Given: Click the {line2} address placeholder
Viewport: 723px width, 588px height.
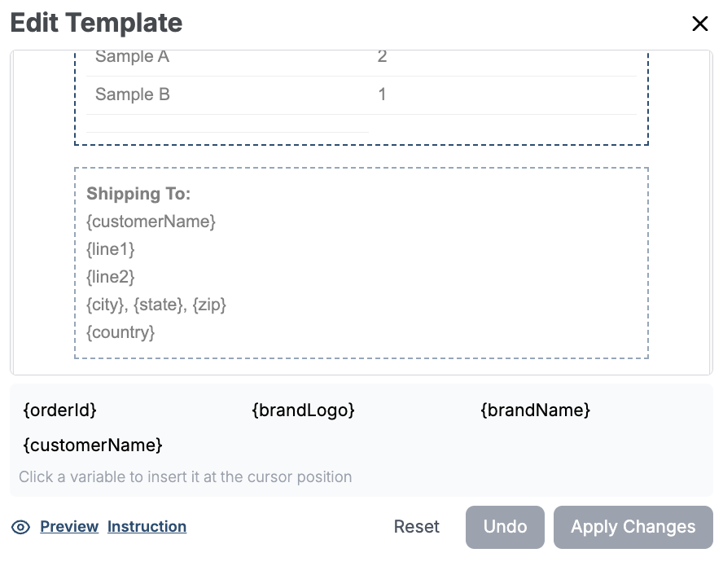Looking at the screenshot, I should pyautogui.click(x=111, y=277).
